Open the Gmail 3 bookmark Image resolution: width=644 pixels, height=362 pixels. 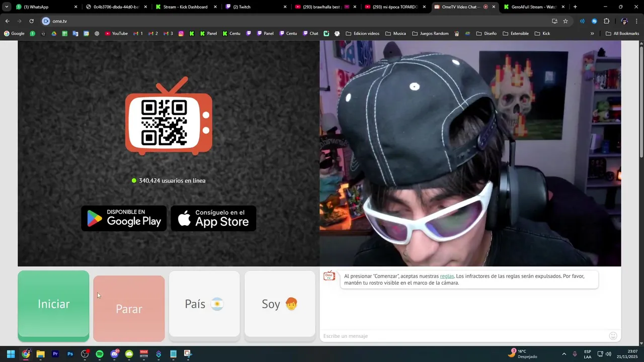[169, 34]
